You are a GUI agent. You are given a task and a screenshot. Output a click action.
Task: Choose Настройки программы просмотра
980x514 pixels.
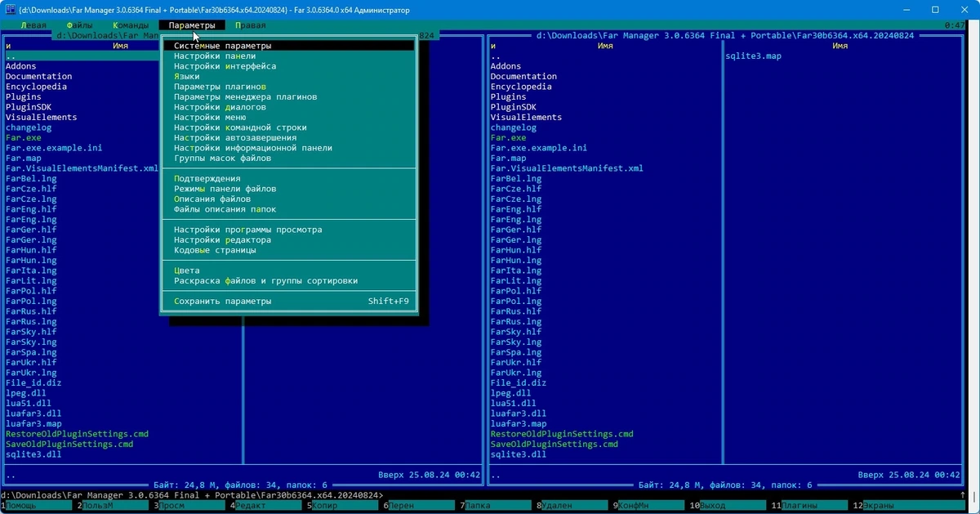[x=290, y=230]
